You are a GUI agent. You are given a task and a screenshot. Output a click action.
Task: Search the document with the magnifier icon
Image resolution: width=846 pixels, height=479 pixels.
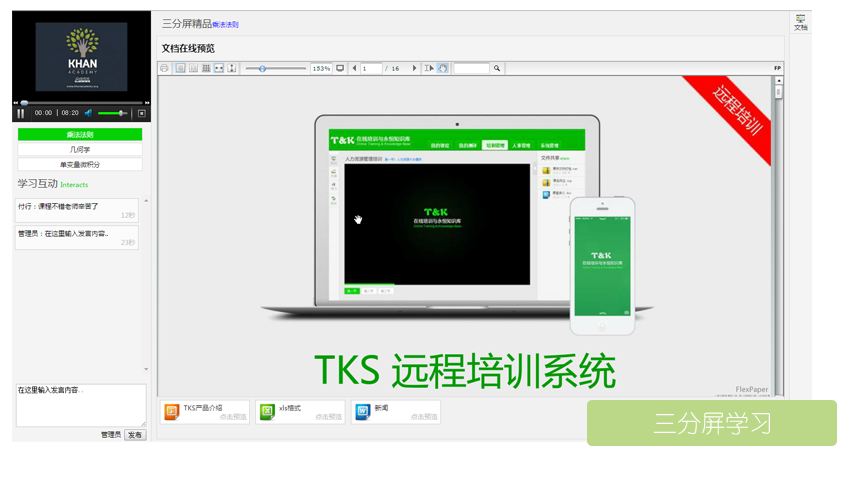(x=497, y=69)
